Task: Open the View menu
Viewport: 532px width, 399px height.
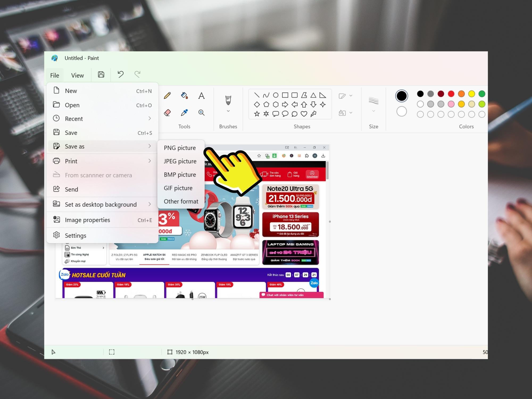Action: 77,75
